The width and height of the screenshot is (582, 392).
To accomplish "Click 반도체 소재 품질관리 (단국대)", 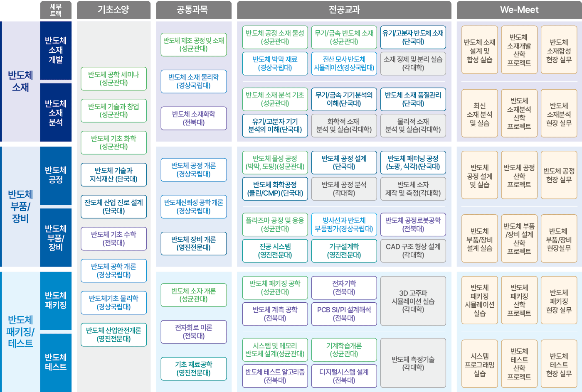I will pos(413,99).
